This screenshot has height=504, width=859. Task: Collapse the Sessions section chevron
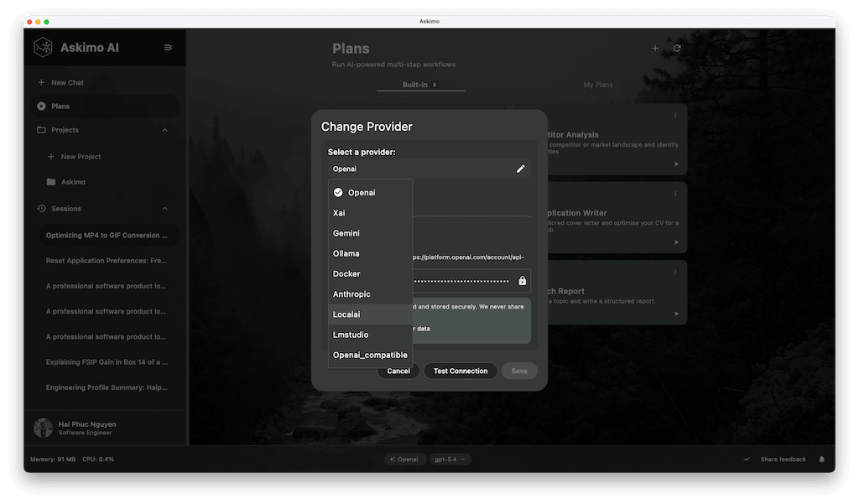coord(165,208)
